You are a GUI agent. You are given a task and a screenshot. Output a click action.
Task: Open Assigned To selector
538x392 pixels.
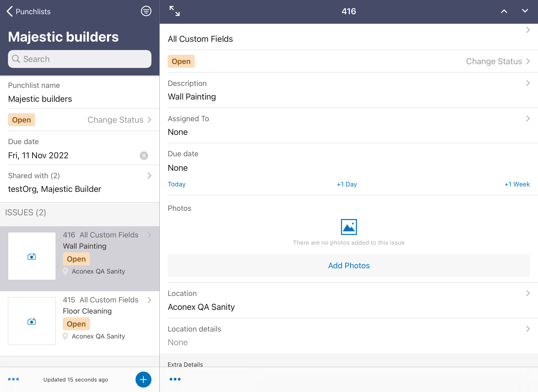tap(349, 125)
